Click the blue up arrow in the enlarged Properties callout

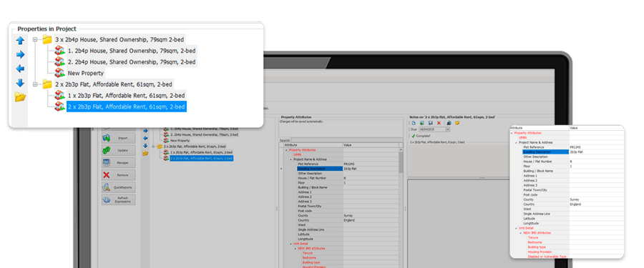pyautogui.click(x=20, y=40)
